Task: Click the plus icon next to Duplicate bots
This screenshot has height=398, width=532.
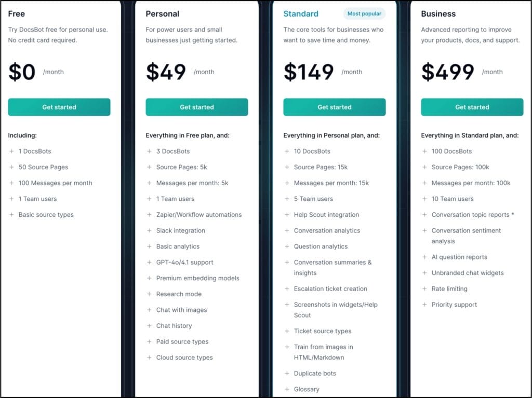Action: pyautogui.click(x=287, y=373)
